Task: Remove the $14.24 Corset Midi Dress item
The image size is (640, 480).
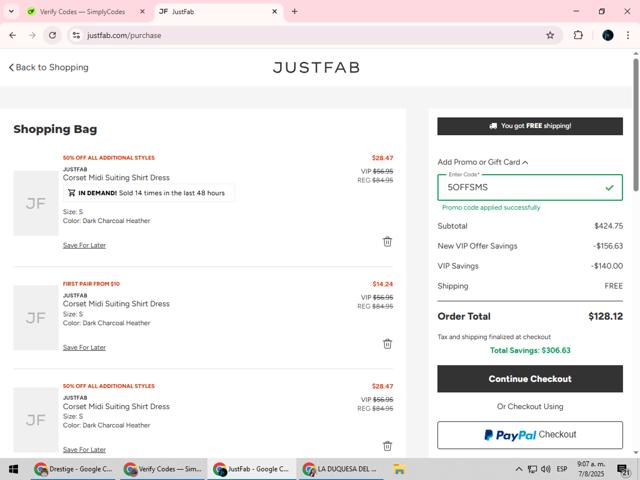Action: (387, 344)
